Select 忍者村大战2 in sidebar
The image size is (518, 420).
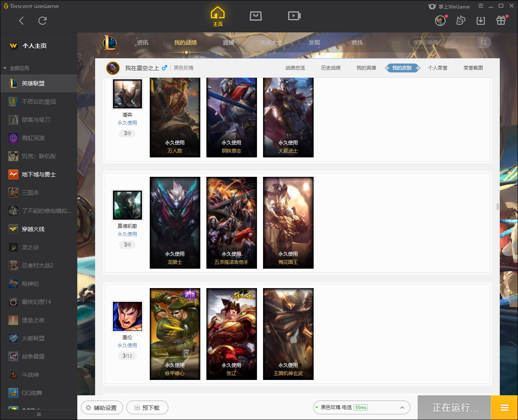point(38,265)
